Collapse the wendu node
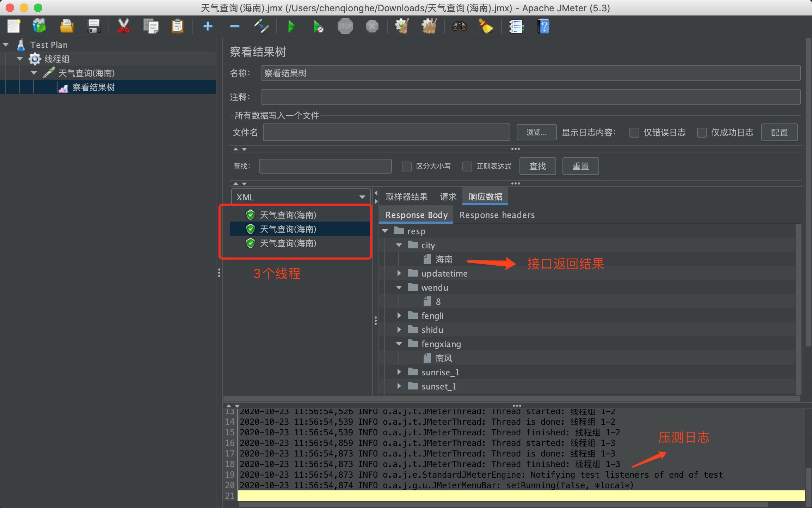 [399, 288]
